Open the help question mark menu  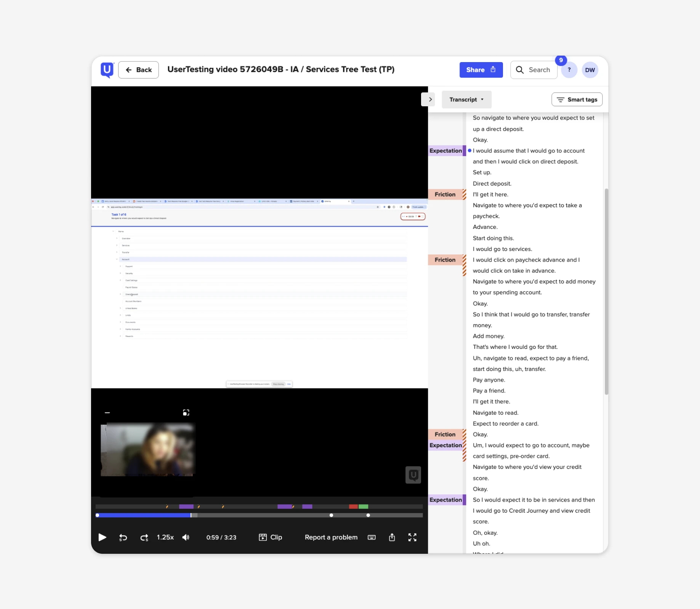point(569,70)
